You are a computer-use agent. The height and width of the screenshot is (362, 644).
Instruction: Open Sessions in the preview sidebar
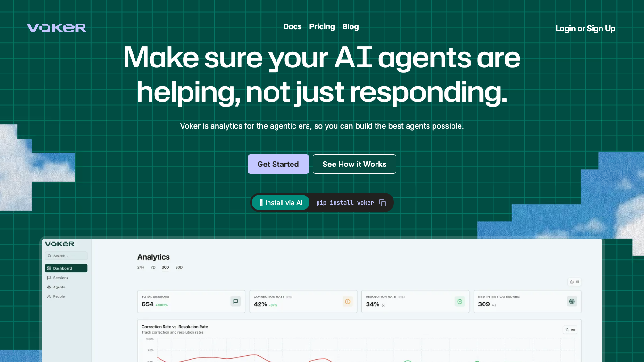pos(66,278)
